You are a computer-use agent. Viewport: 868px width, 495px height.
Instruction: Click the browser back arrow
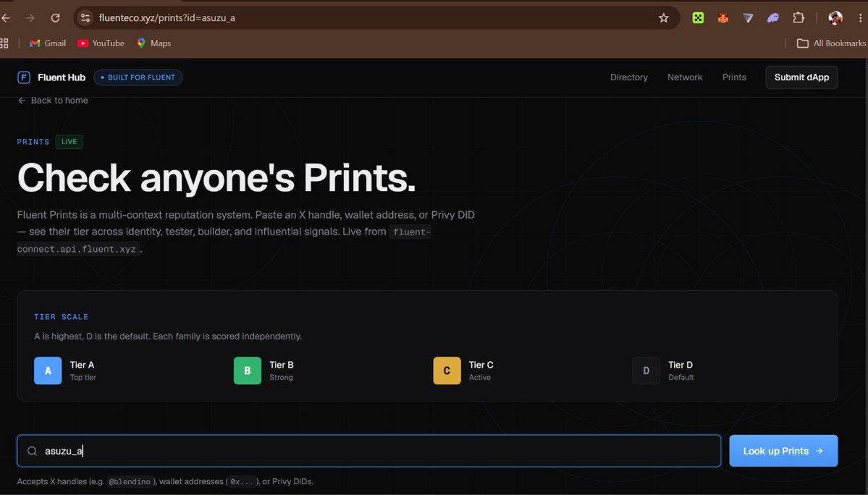click(6, 17)
